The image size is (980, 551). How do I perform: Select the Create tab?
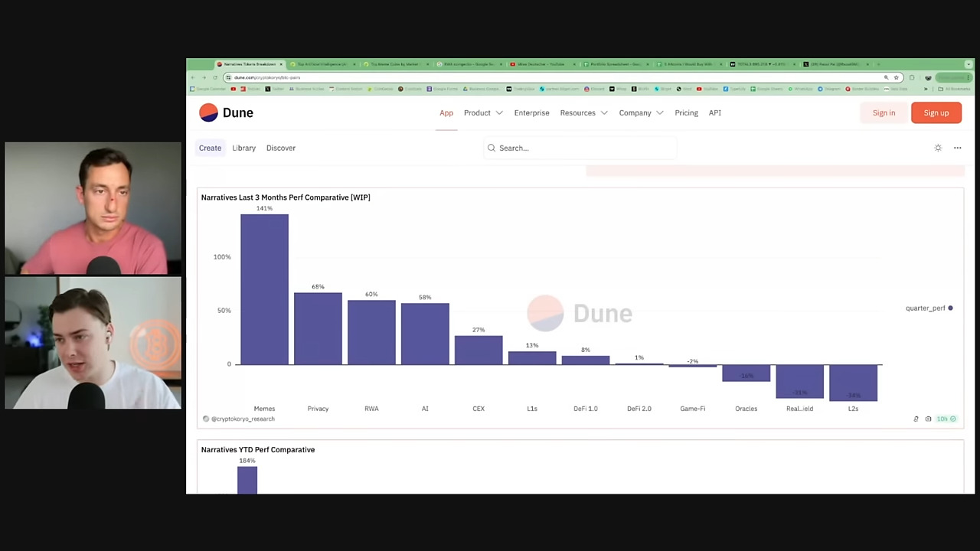[x=210, y=148]
